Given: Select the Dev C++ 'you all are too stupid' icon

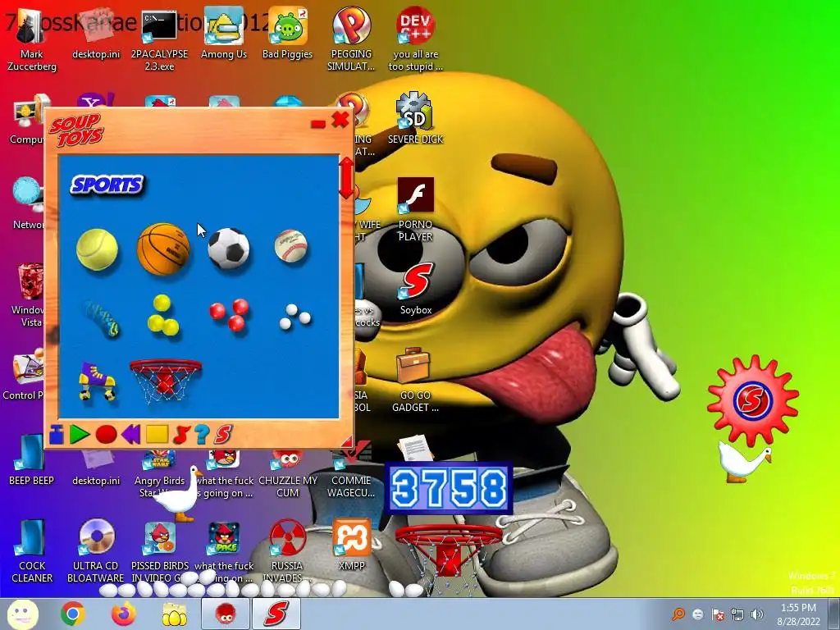Looking at the screenshot, I should point(415,39).
